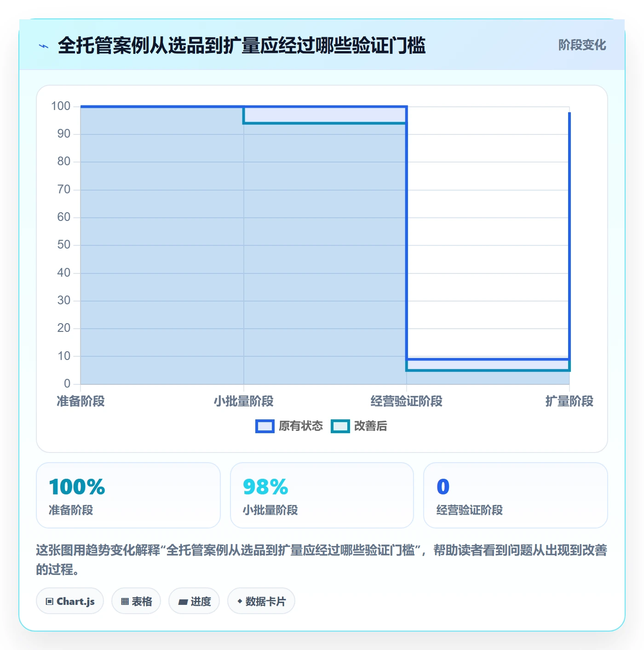Viewport: 644px width, 650px height.
Task: Click the description paragraph starting 这张图用趋势变化
Action: point(322,560)
